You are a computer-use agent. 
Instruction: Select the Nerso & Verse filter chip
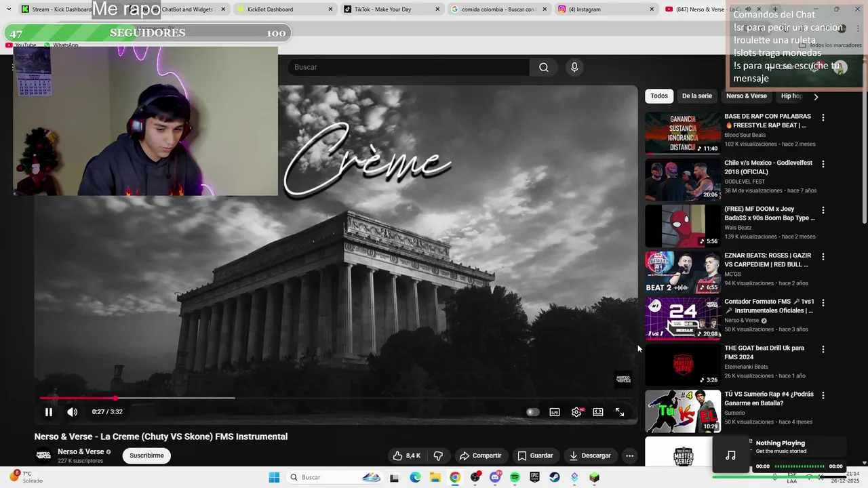point(747,96)
